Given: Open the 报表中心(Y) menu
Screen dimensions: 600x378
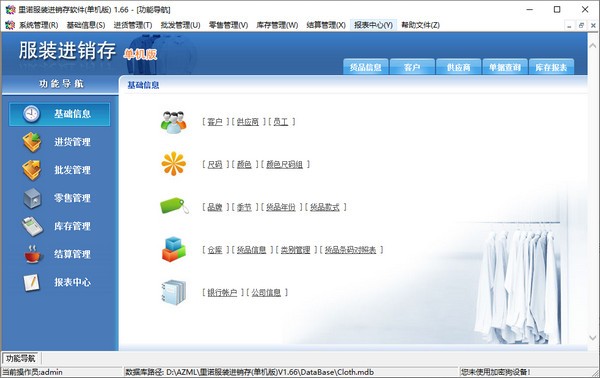Looking at the screenshot, I should pos(373,25).
